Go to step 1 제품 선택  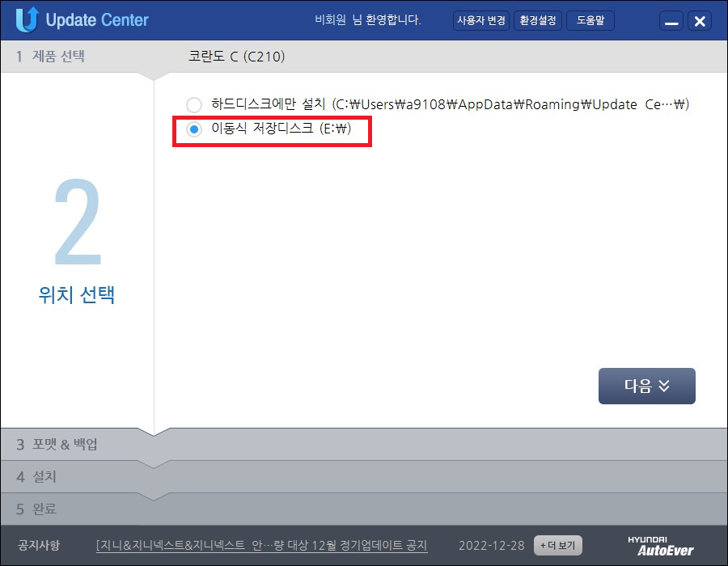[50, 56]
